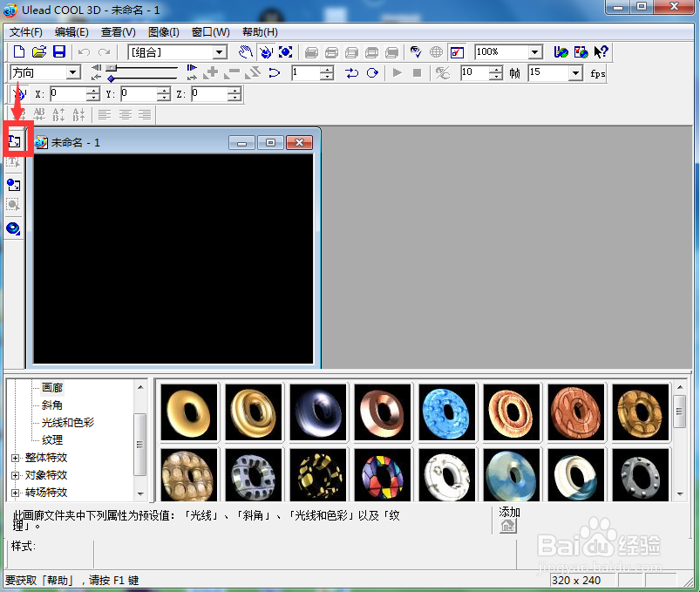
Task: Select the blue bubbly ring thumbnail
Action: (447, 412)
